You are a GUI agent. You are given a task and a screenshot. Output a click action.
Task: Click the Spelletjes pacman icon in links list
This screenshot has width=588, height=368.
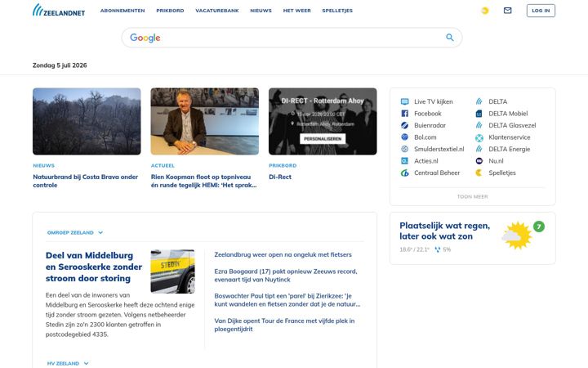[479, 173]
